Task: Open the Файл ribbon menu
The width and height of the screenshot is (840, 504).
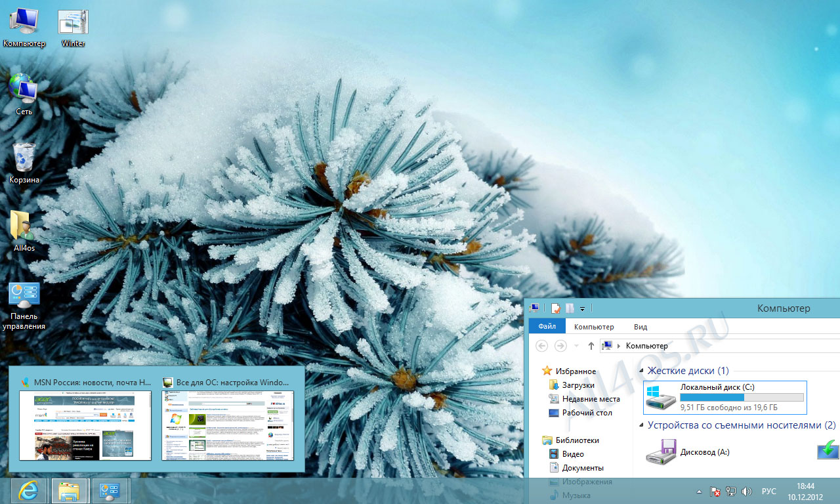Action: [547, 327]
